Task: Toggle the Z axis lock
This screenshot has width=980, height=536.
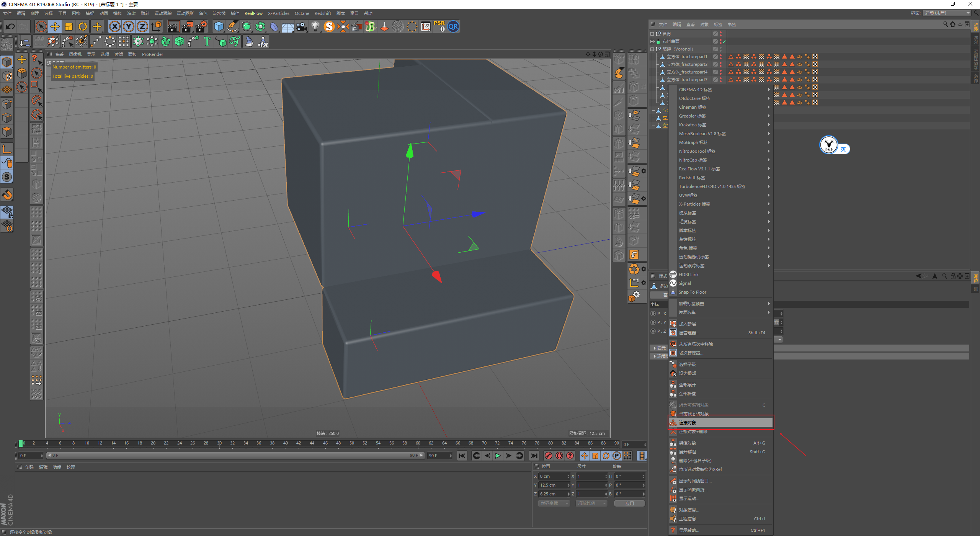Action: [142, 26]
